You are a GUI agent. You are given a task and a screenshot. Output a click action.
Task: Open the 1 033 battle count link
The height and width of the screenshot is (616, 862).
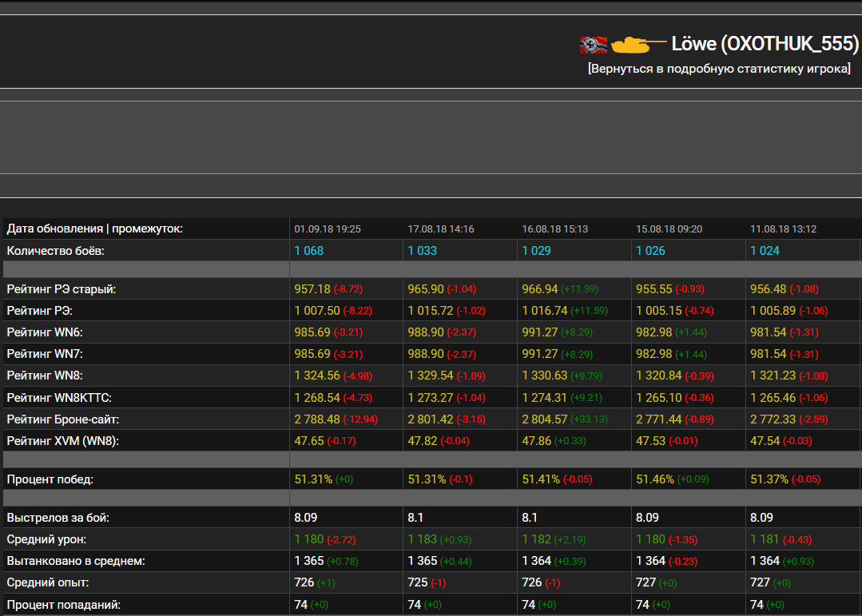(x=423, y=251)
